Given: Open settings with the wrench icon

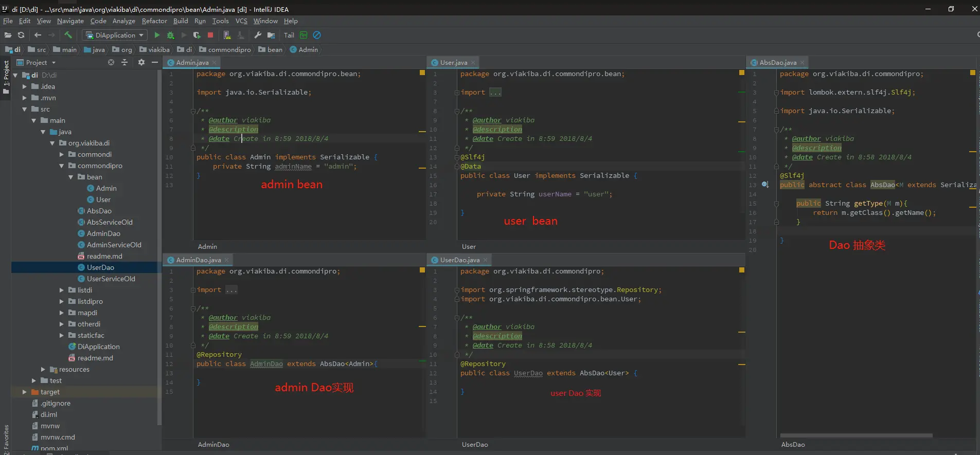Looking at the screenshot, I should coord(258,35).
